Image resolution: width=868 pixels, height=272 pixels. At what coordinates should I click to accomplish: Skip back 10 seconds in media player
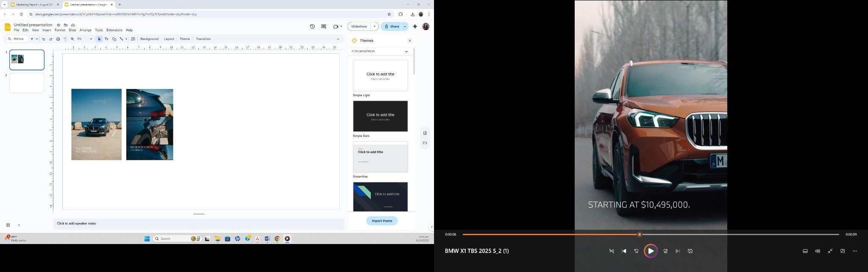(636, 251)
